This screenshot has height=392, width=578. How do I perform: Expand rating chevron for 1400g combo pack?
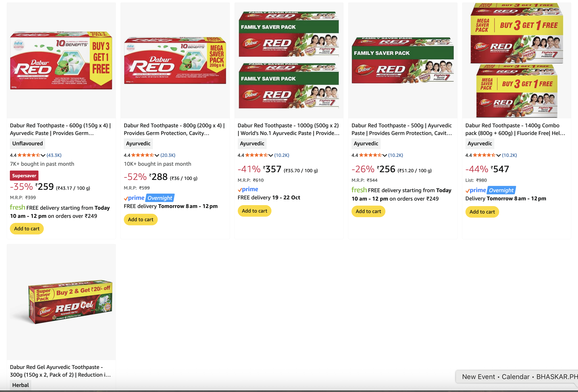pos(498,155)
